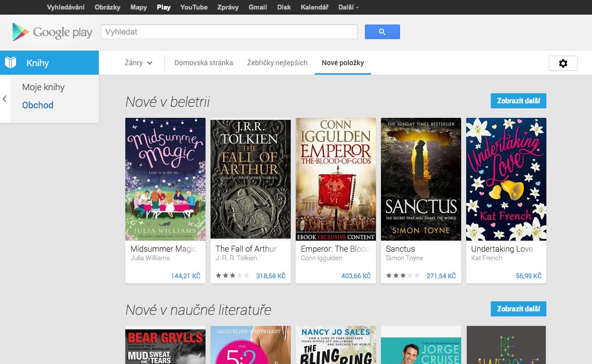
Task: Click star rating on The Fall of Arthur
Action: pos(232,276)
